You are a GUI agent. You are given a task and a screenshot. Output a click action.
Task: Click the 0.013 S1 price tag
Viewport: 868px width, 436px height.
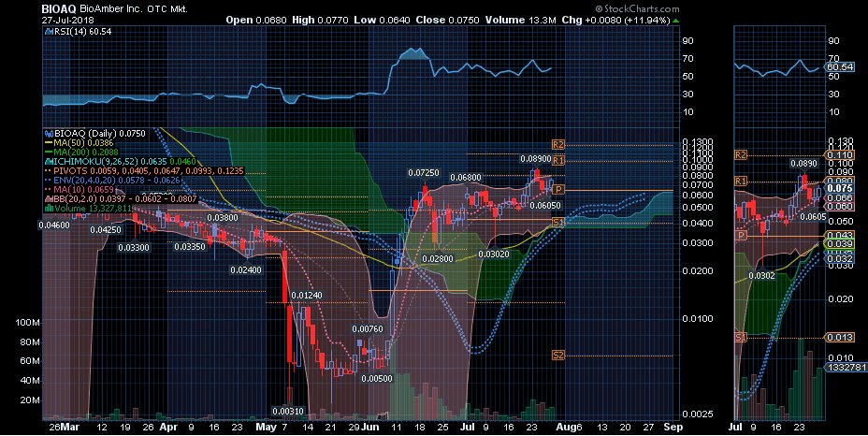click(x=840, y=338)
